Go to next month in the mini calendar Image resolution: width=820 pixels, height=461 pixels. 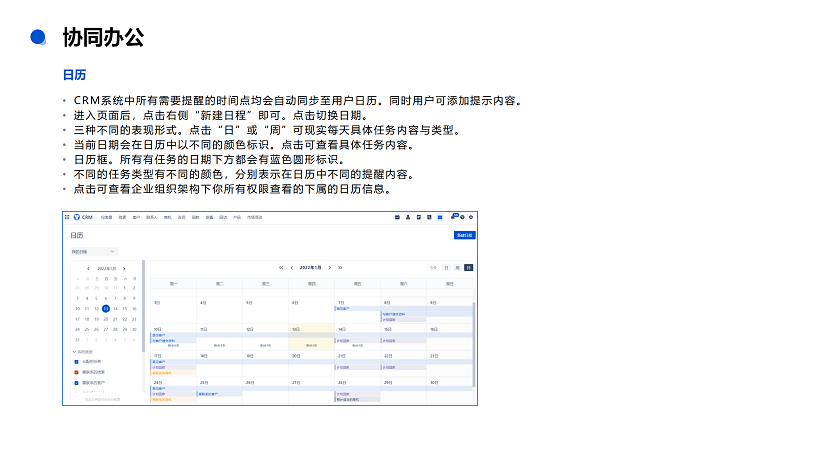(x=124, y=269)
